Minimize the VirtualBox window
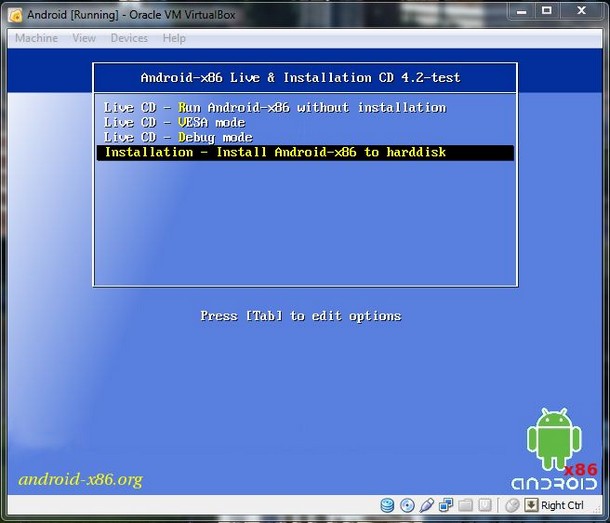This screenshot has width=610, height=523. click(x=521, y=11)
